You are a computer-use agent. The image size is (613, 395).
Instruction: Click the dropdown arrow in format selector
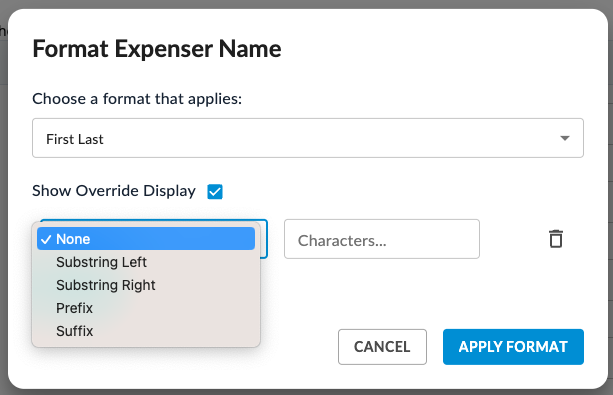(564, 138)
